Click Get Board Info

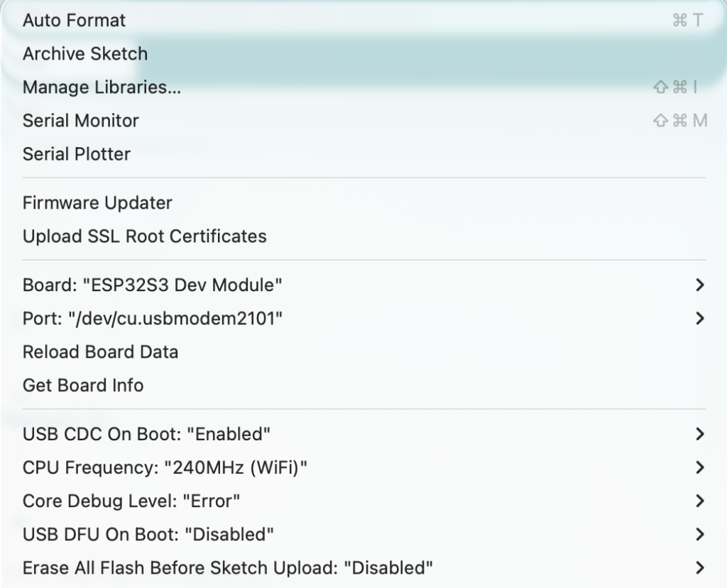83,386
